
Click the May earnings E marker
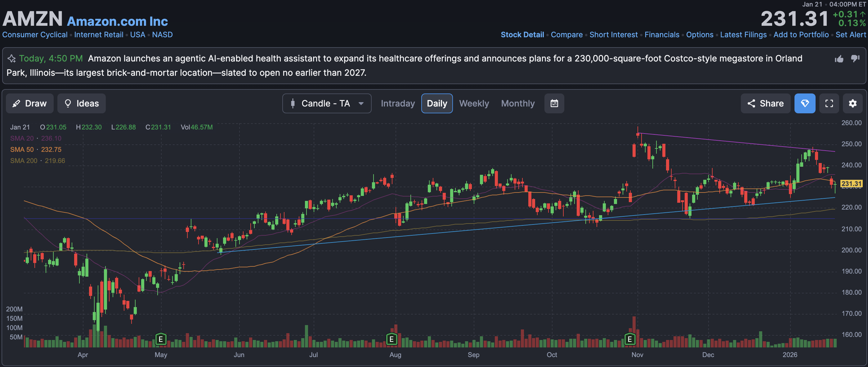pyautogui.click(x=161, y=339)
